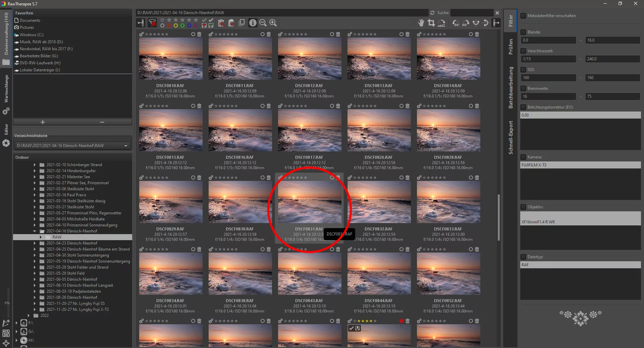This screenshot has width=644, height=348.
Task: Toggle image info display icon
Action: tap(253, 23)
